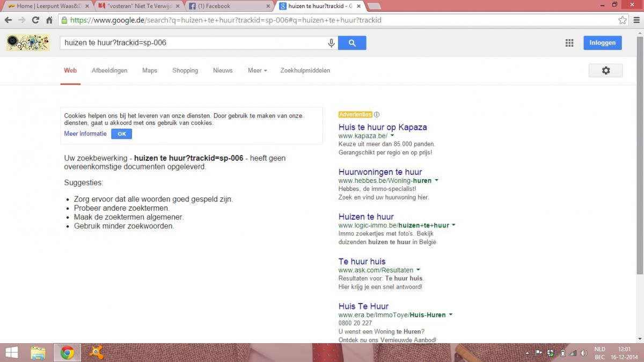Open the Windows Start button
Image resolution: width=644 pixels, height=362 pixels.
click(11, 352)
